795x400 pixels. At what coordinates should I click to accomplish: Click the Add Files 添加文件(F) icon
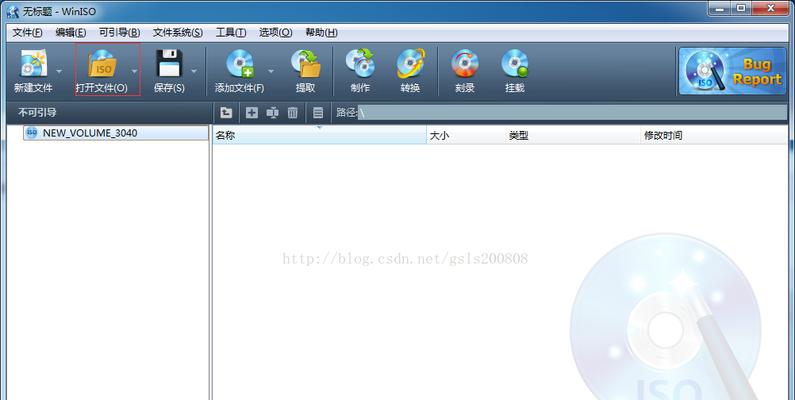240,63
